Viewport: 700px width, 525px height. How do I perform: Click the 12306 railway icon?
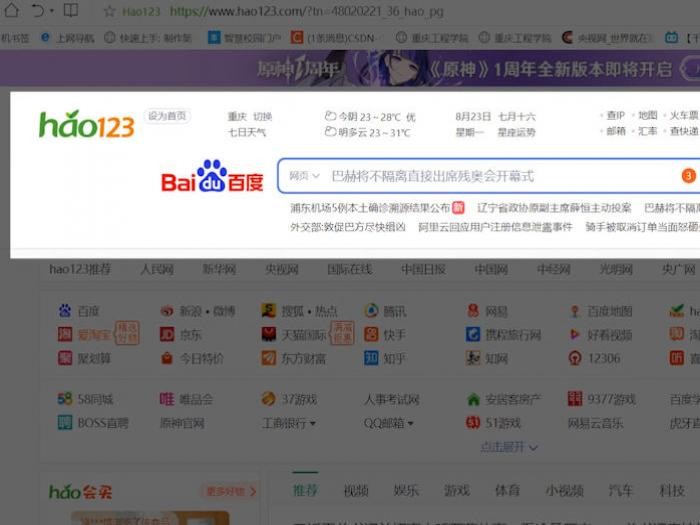click(575, 358)
